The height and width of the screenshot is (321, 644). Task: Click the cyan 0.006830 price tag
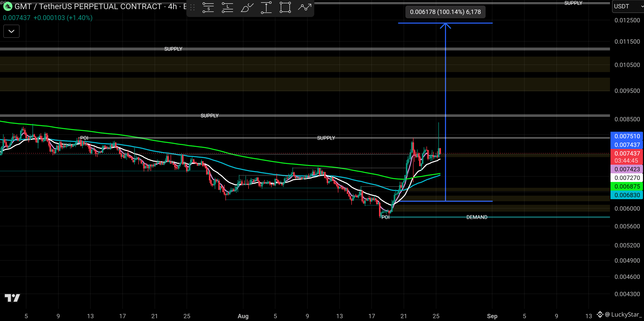pos(627,195)
